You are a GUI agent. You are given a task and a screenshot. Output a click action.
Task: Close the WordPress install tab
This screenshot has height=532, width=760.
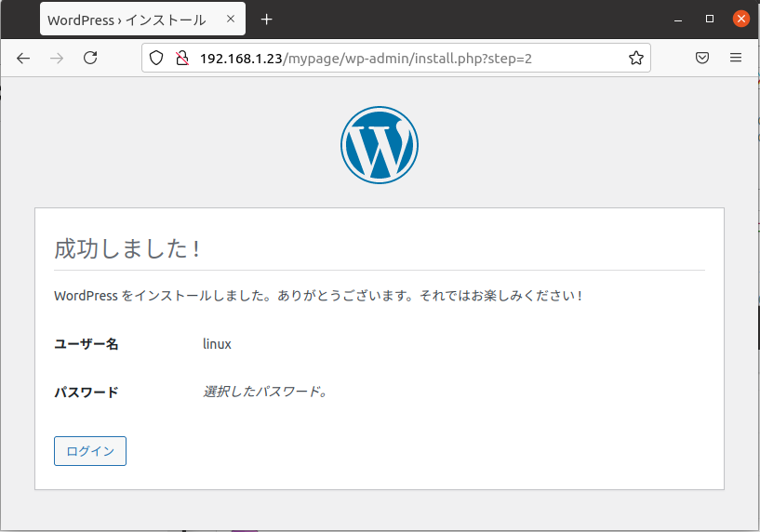tap(231, 19)
